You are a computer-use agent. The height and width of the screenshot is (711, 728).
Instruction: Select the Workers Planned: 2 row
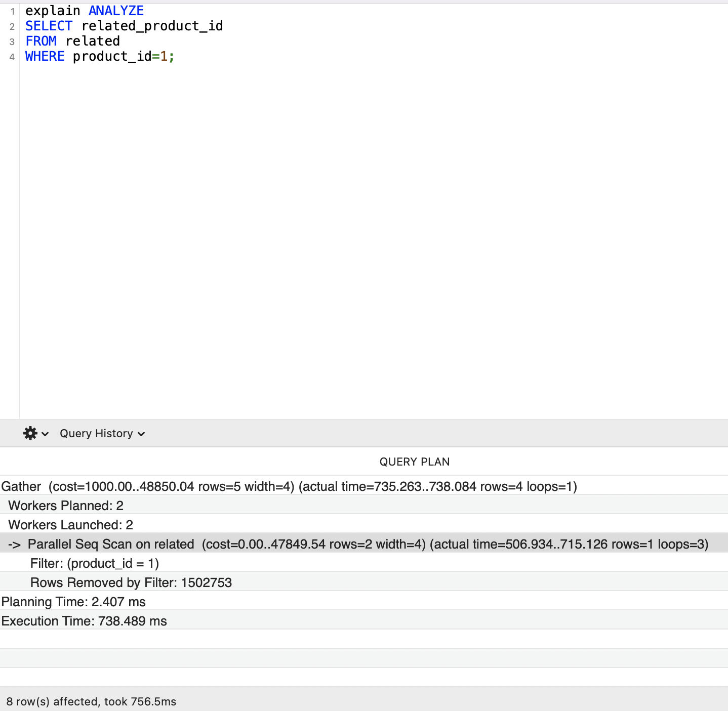364,506
